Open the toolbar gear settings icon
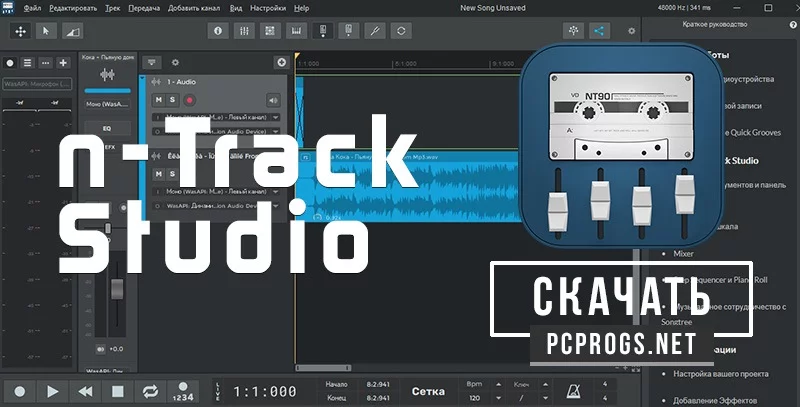 (632, 31)
